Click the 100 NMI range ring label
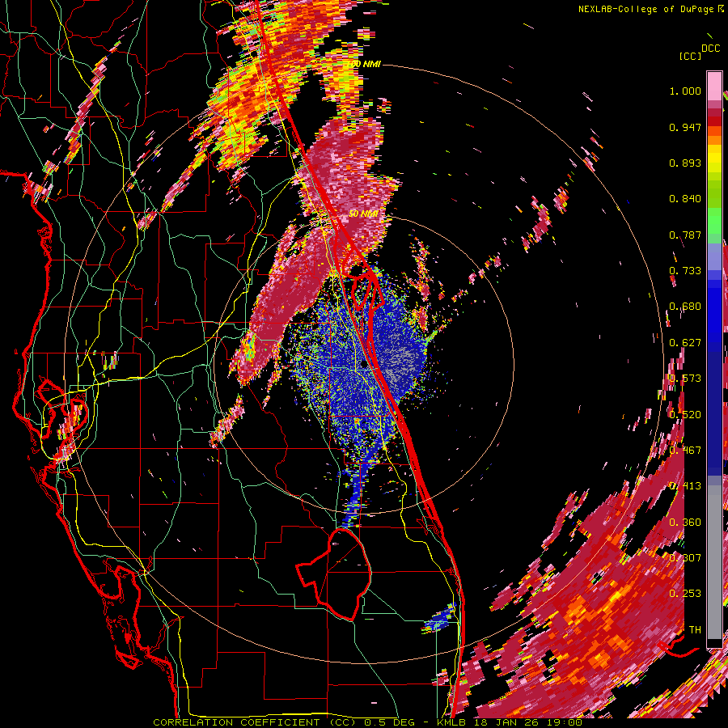This screenshot has width=728, height=728. point(365,64)
